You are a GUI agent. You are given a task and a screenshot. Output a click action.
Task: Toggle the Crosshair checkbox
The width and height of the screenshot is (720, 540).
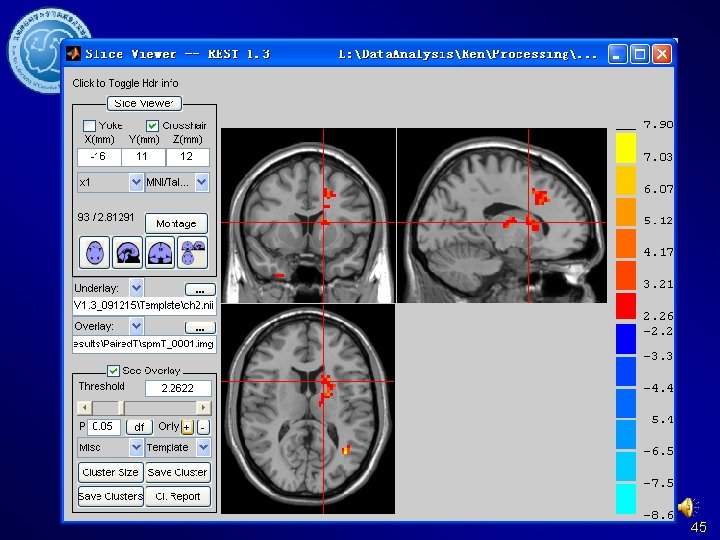pyautogui.click(x=152, y=125)
